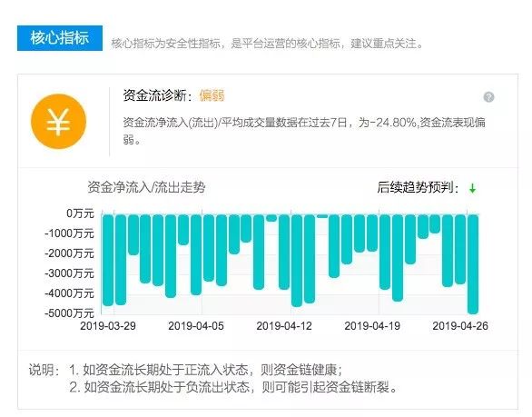
Task: Select the longest bar at 2019-04-26
Action: pos(473,263)
